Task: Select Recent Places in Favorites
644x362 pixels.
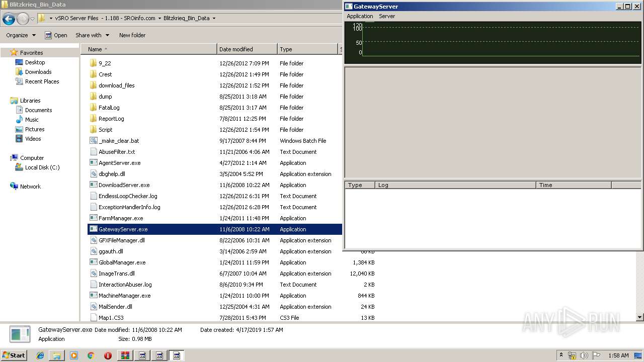Action: coord(42,81)
